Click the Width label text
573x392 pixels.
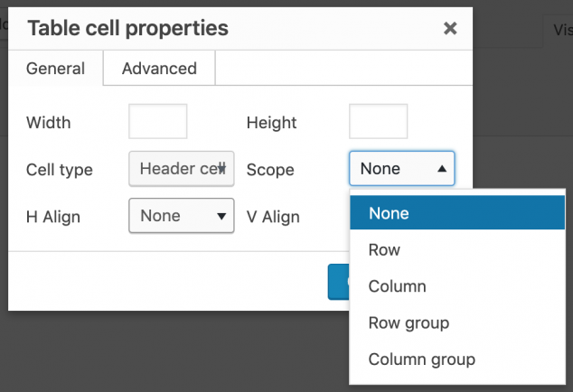(49, 123)
